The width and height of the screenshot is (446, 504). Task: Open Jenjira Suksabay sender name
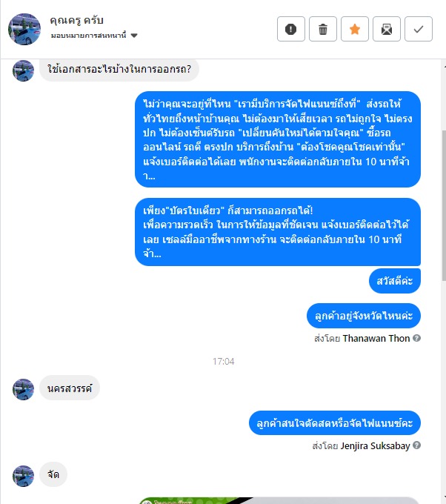(375, 446)
